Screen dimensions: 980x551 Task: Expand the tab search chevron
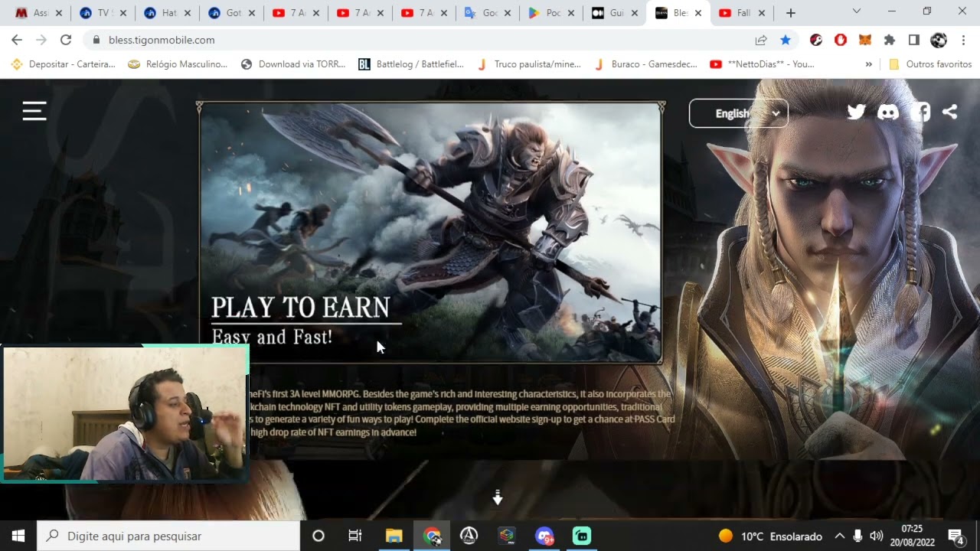pyautogui.click(x=857, y=11)
